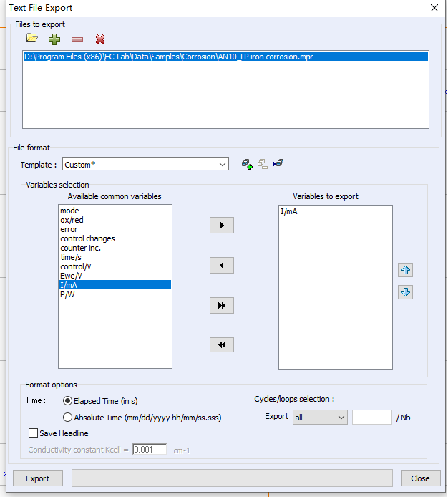Select Elapsed Time (in s) radio button

click(x=68, y=401)
